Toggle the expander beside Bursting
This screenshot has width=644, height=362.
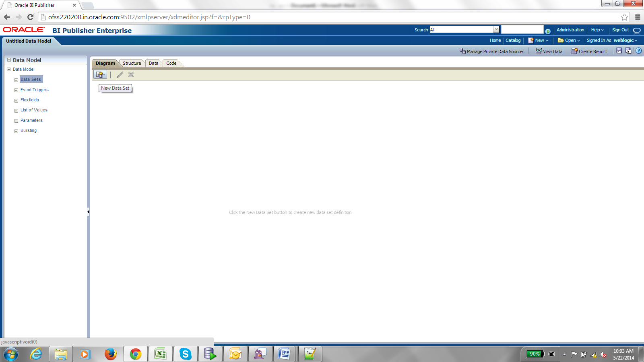point(16,131)
